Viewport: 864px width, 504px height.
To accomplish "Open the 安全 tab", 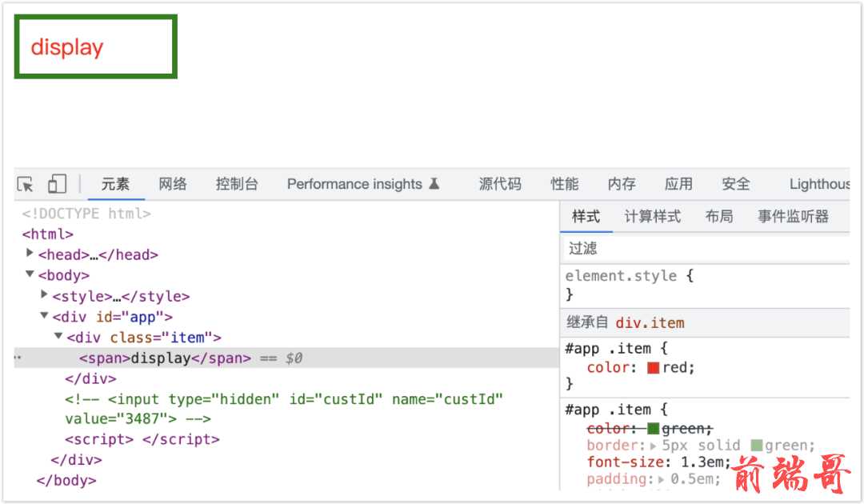I will click(736, 184).
